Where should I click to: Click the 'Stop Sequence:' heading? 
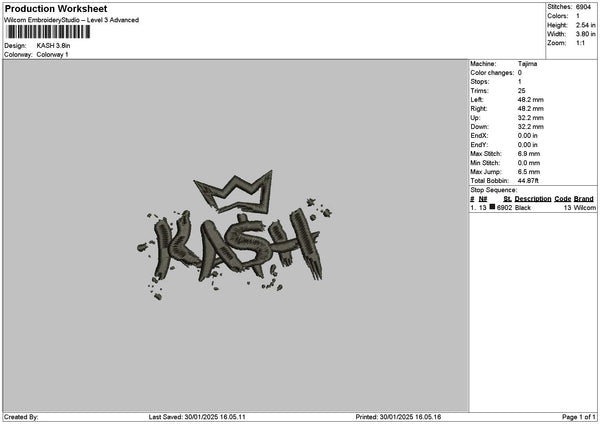pyautogui.click(x=494, y=190)
